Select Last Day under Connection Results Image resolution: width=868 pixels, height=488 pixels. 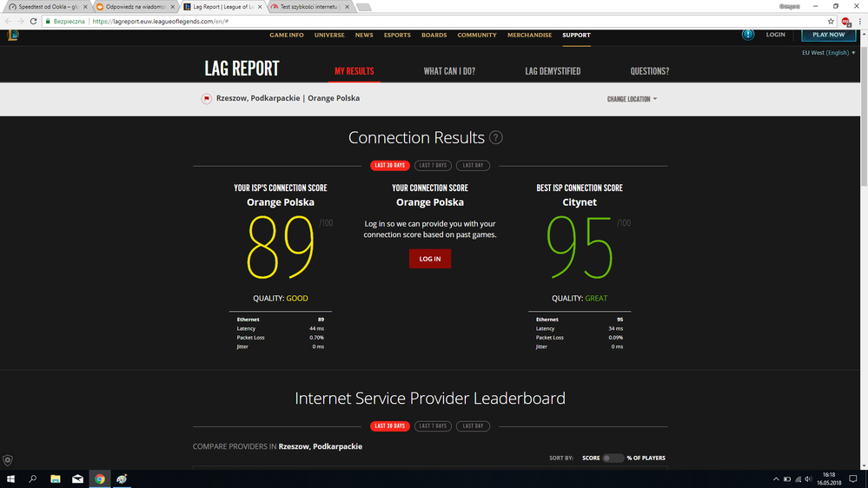(x=473, y=165)
